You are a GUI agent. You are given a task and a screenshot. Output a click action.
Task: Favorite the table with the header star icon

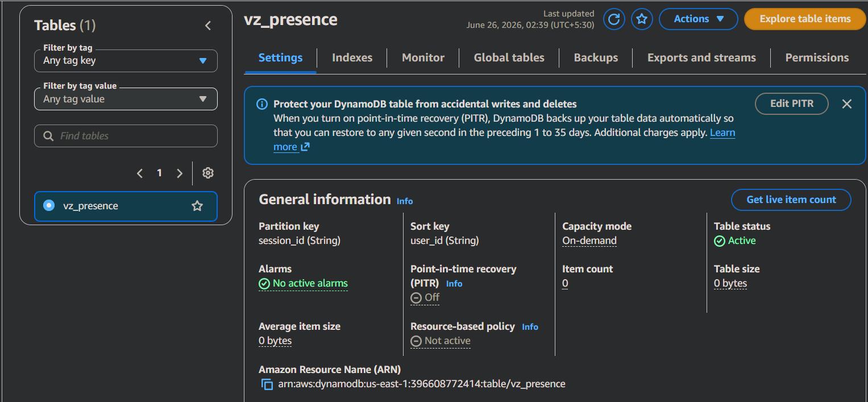642,19
